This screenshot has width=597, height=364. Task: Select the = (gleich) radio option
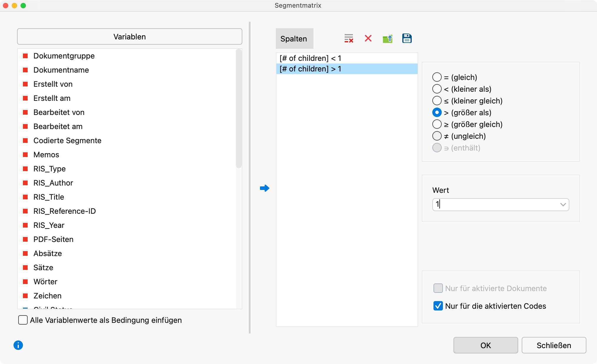coord(437,77)
